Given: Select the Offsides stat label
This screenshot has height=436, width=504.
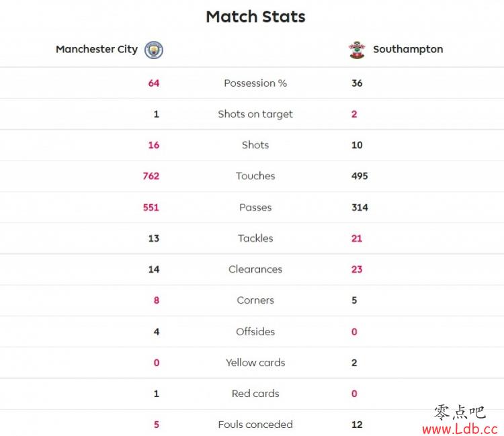Looking at the screenshot, I should click(x=255, y=331).
